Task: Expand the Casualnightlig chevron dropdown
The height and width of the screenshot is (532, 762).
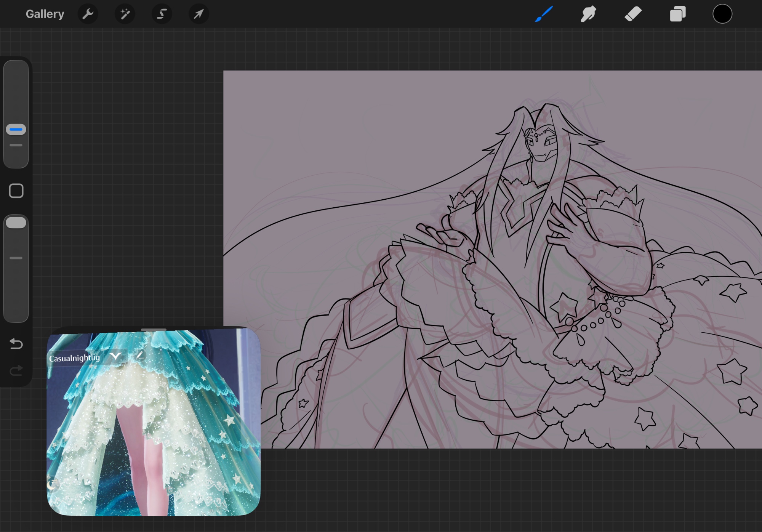Action: (116, 356)
